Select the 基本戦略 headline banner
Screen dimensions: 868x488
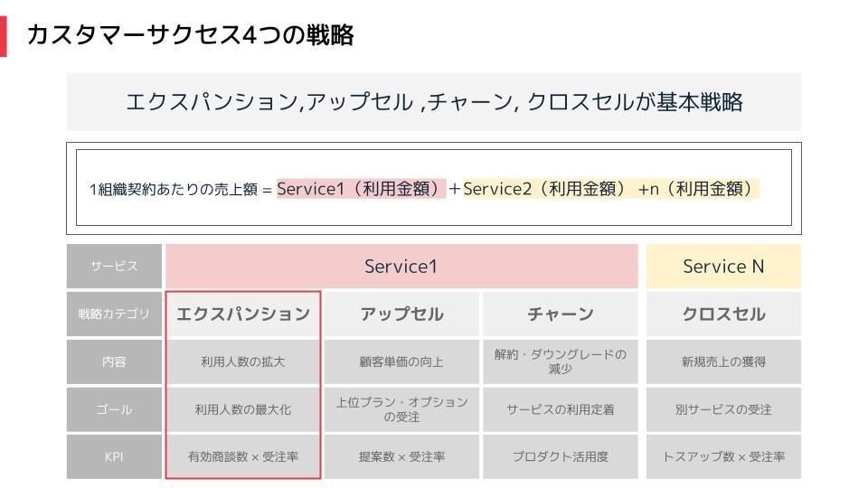tap(434, 102)
